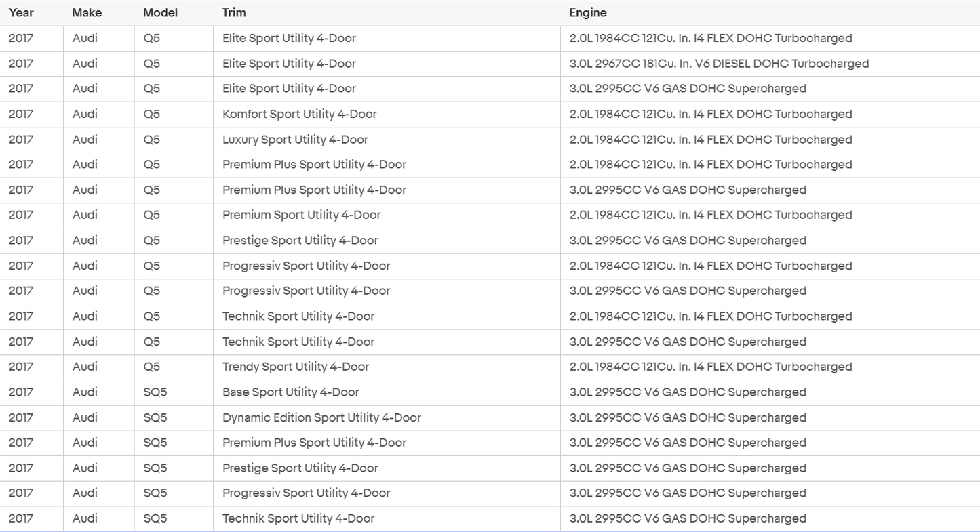Click the 2.0L engine cell of Q5 Progressiv
The image size is (980, 532).
[770, 266]
